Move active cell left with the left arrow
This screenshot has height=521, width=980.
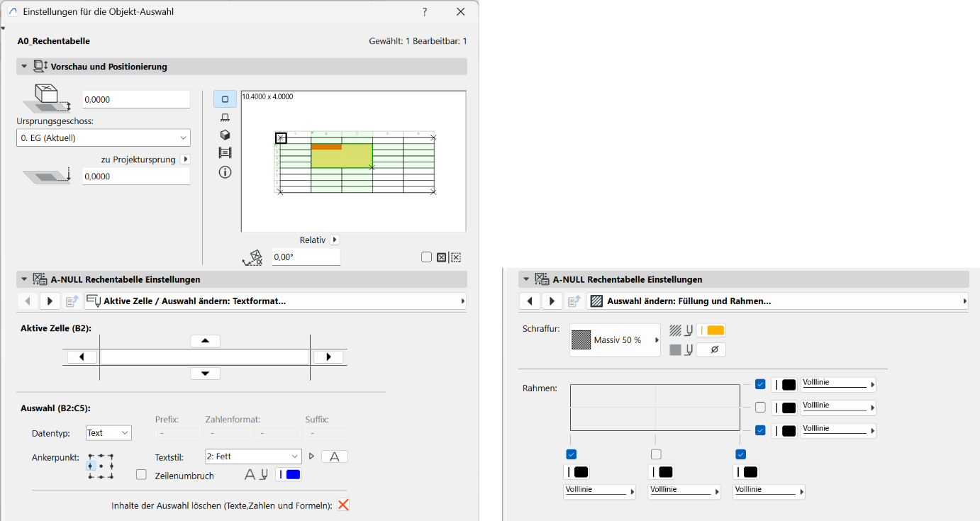coord(82,357)
